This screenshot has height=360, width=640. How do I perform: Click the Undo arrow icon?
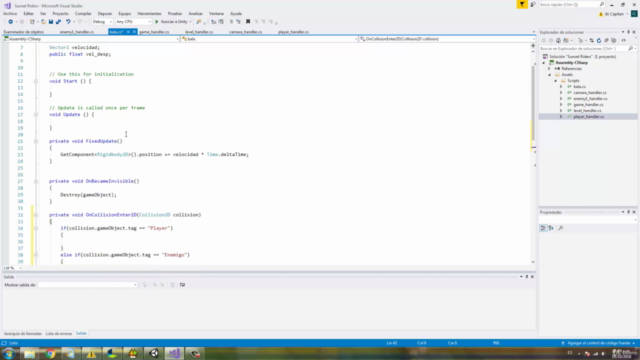click(68, 22)
